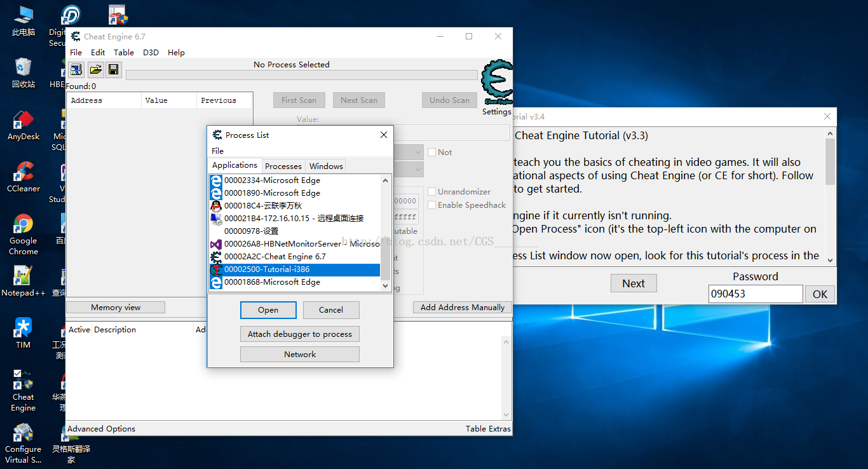The width and height of the screenshot is (868, 469).
Task: Click OK beside the Password field
Action: coord(820,294)
